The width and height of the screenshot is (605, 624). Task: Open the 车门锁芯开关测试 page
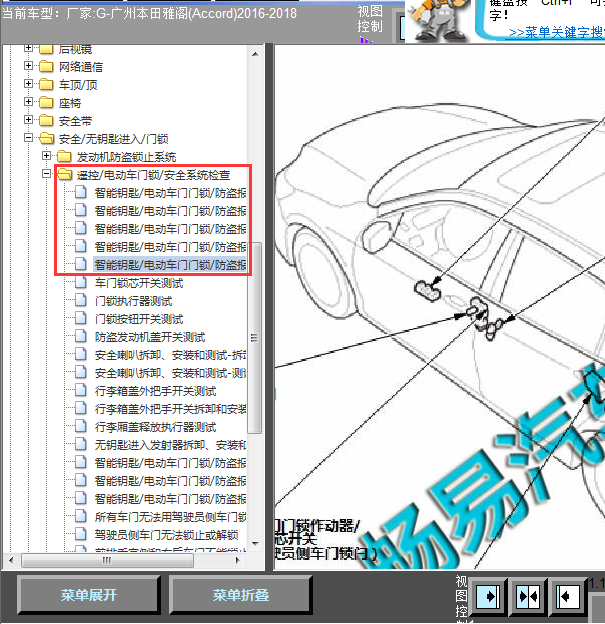coord(139,283)
